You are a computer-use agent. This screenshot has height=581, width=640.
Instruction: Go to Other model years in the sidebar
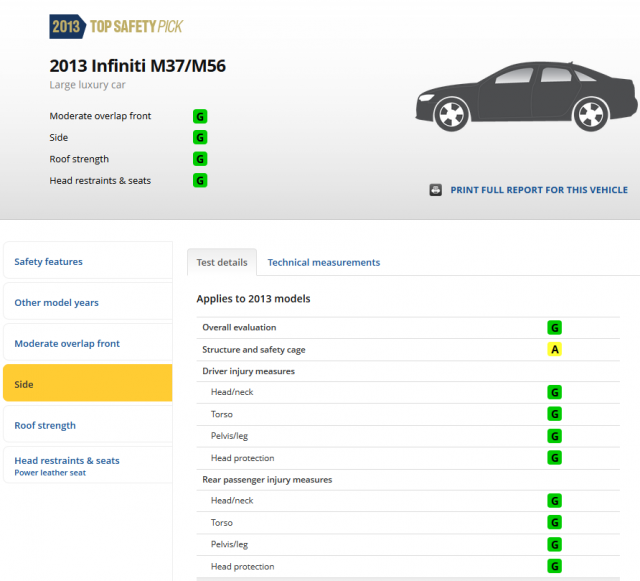pos(56,303)
